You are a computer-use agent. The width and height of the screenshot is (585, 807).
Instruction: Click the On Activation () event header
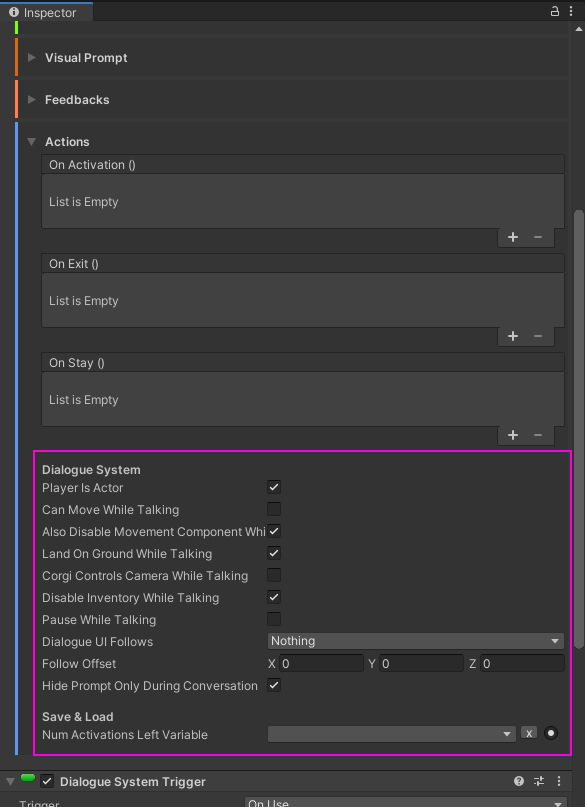(x=303, y=165)
